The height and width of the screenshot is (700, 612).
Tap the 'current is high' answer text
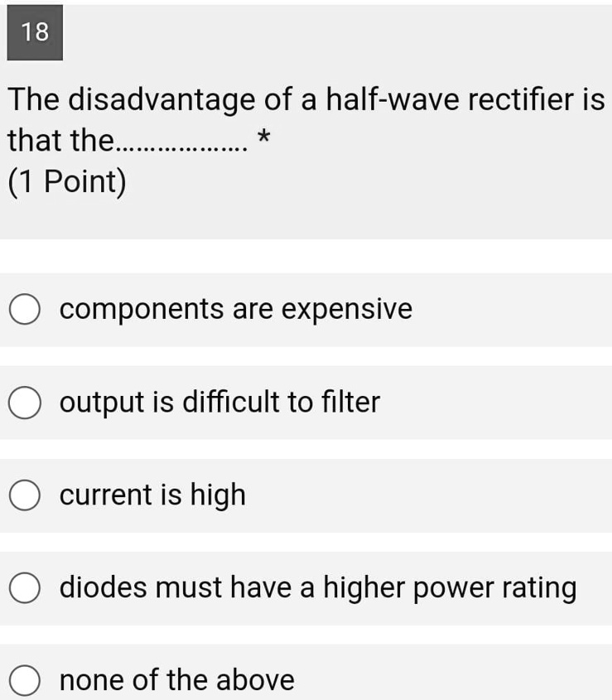pos(153,495)
